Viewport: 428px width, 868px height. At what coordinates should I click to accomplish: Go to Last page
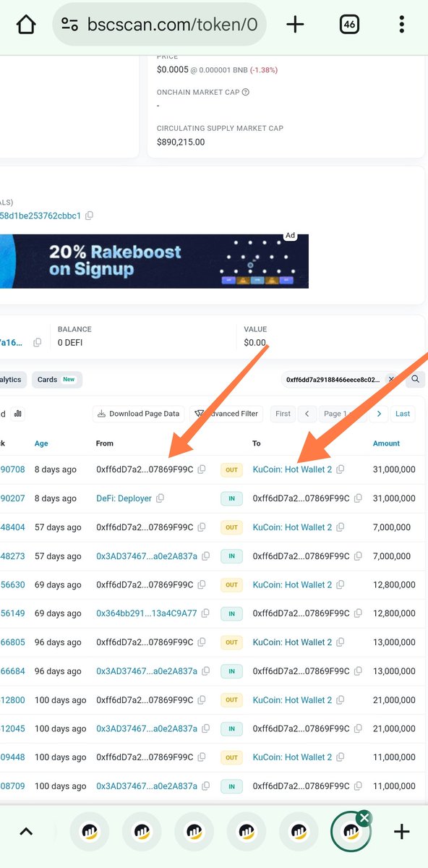(403, 414)
